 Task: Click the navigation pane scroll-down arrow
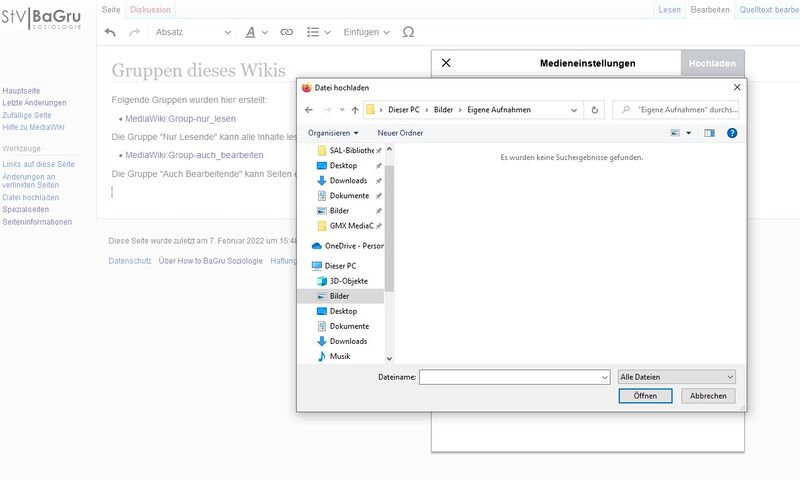[x=389, y=359]
